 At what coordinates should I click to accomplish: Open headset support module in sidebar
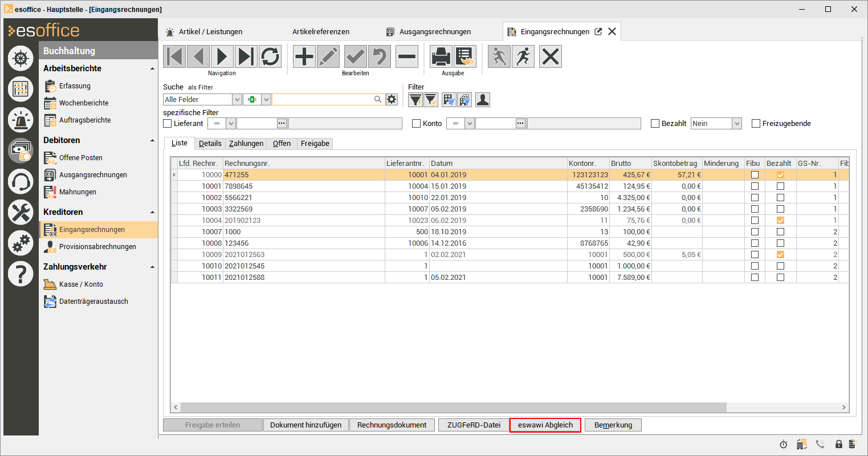(21, 182)
